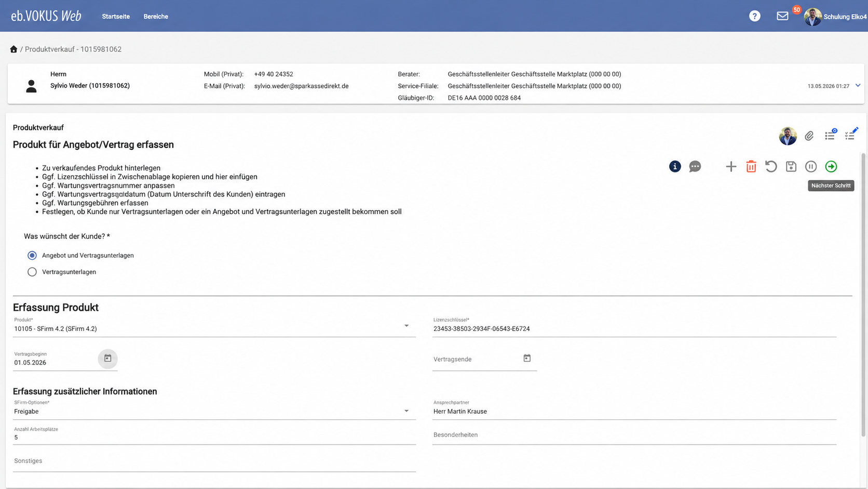This screenshot has width=868, height=489.
Task: Click the eb.VOKUS Web logo
Action: [x=46, y=16]
